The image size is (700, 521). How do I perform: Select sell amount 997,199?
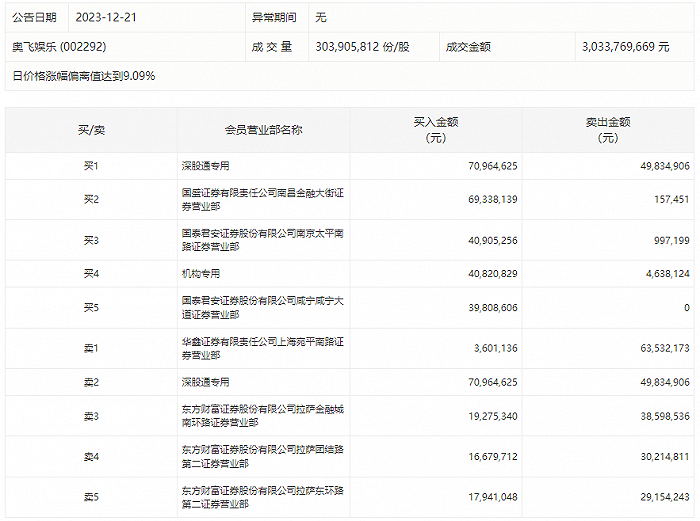point(672,241)
